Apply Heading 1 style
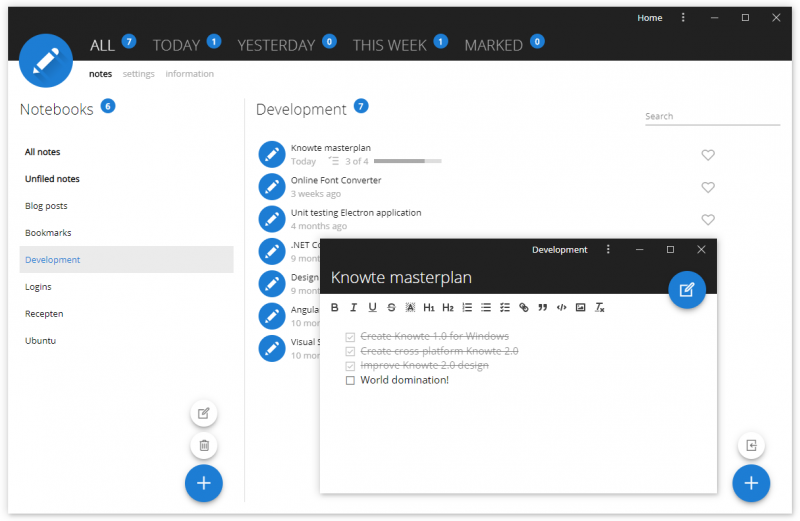The height and width of the screenshot is (521, 800). (x=429, y=307)
